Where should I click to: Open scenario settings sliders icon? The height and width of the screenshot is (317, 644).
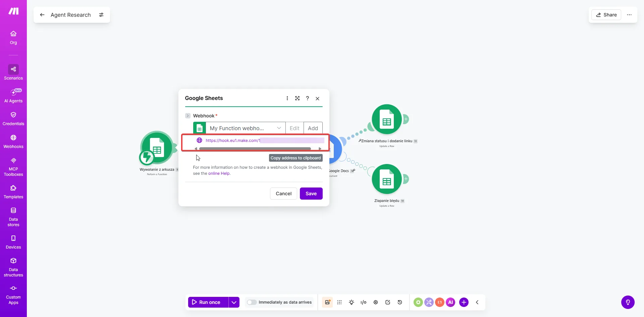click(101, 15)
